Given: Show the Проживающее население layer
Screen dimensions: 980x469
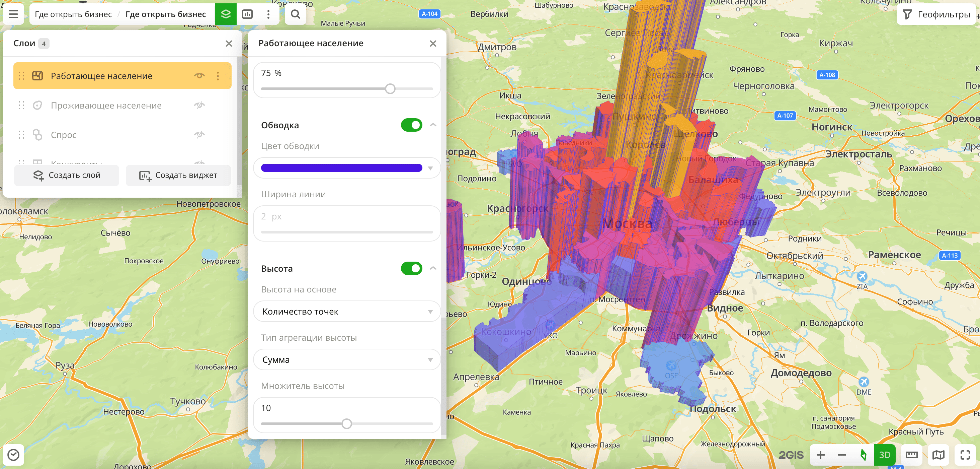Looking at the screenshot, I should (199, 105).
